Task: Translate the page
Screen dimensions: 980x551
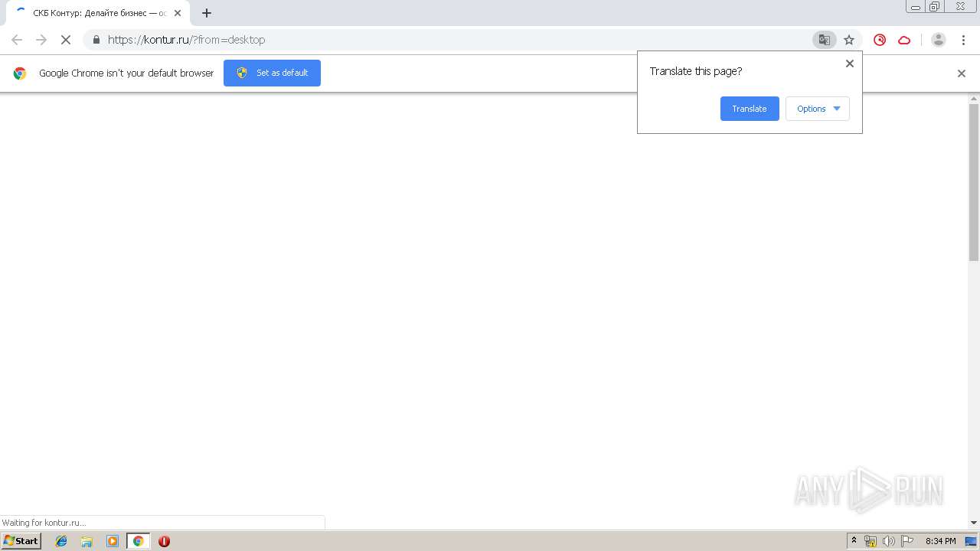Action: (x=750, y=109)
